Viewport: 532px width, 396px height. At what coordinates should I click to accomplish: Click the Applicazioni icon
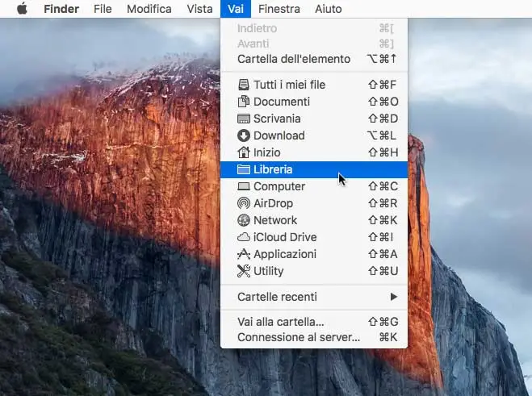click(x=243, y=254)
